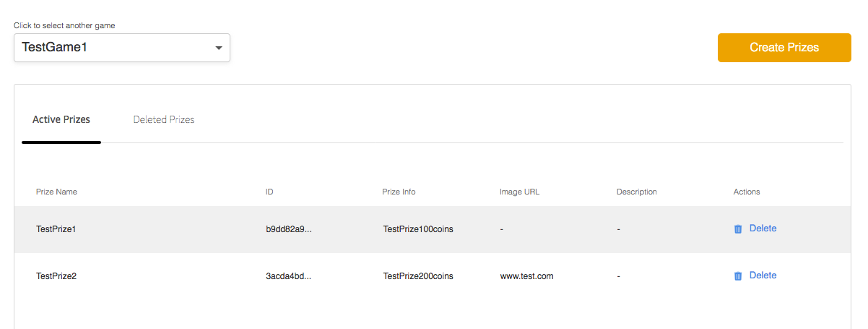Select the TestPrize2 name cell
Screen dimensions: 868x329
[x=56, y=276]
